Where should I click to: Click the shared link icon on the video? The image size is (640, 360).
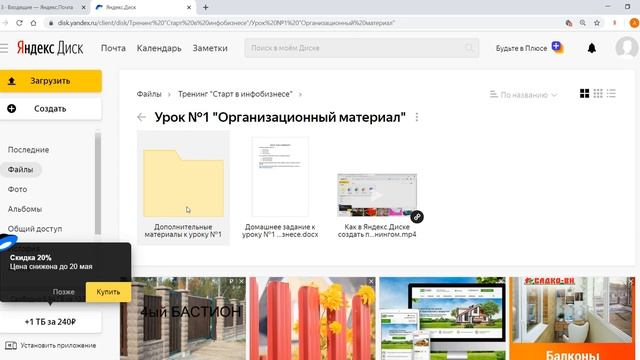tap(417, 217)
